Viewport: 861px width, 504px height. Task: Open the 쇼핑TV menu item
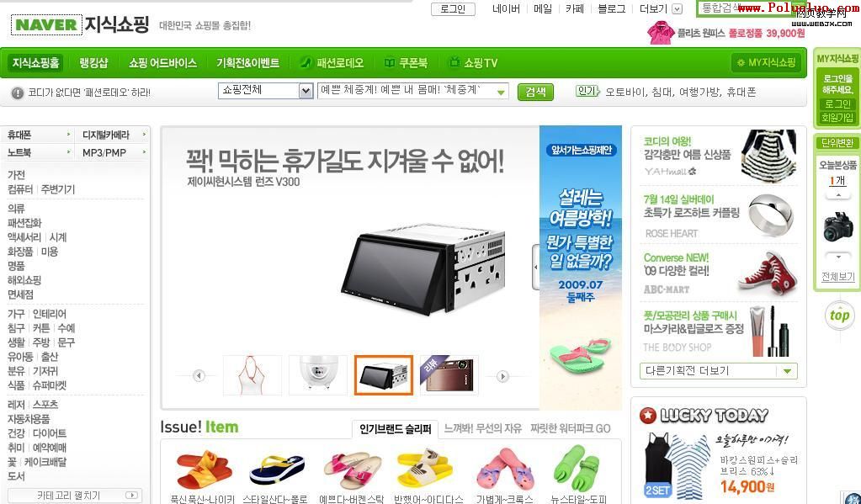pyautogui.click(x=473, y=62)
